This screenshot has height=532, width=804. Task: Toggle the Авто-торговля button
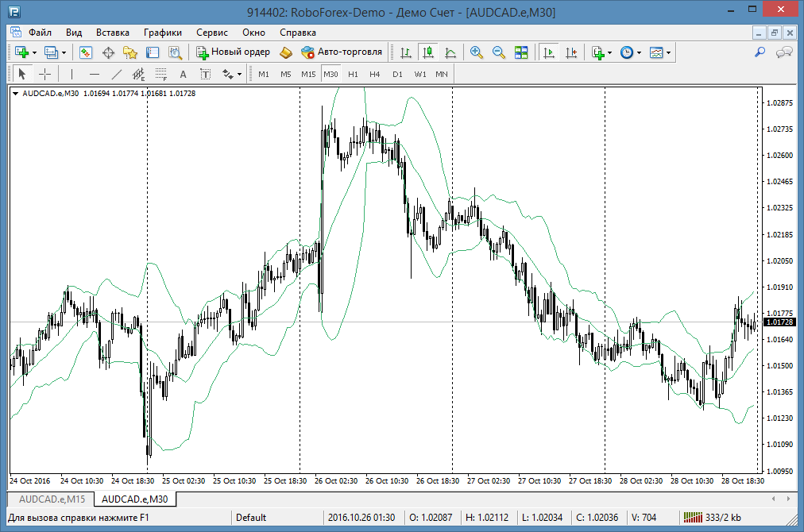(342, 52)
